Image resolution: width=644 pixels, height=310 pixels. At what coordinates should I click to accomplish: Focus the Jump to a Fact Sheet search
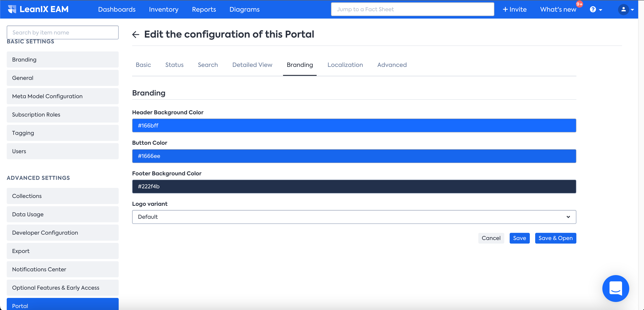click(412, 9)
